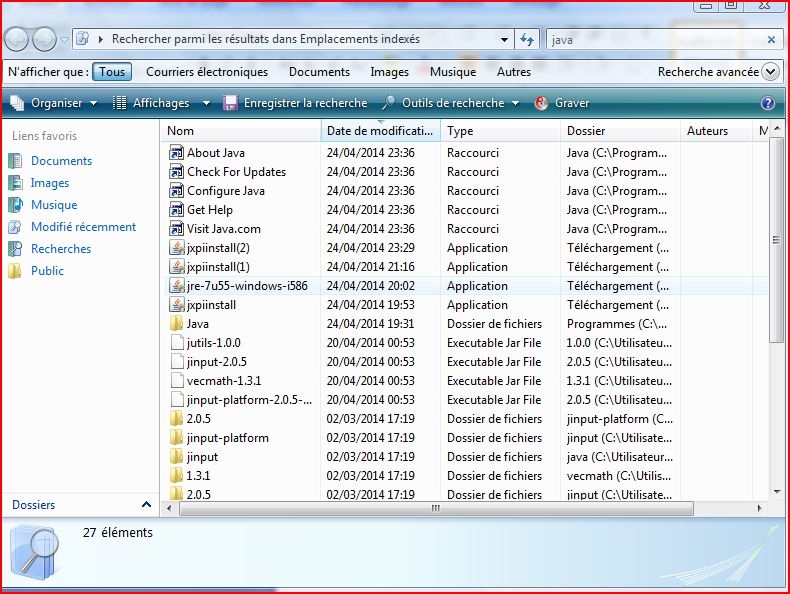Open Modifié récemment favorite link
790x594 pixels.
pyautogui.click(x=83, y=227)
